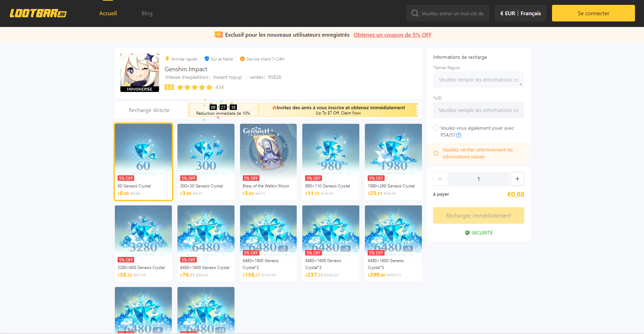Click the search keyword input field
The width and height of the screenshot is (644, 334).
pyautogui.click(x=453, y=13)
